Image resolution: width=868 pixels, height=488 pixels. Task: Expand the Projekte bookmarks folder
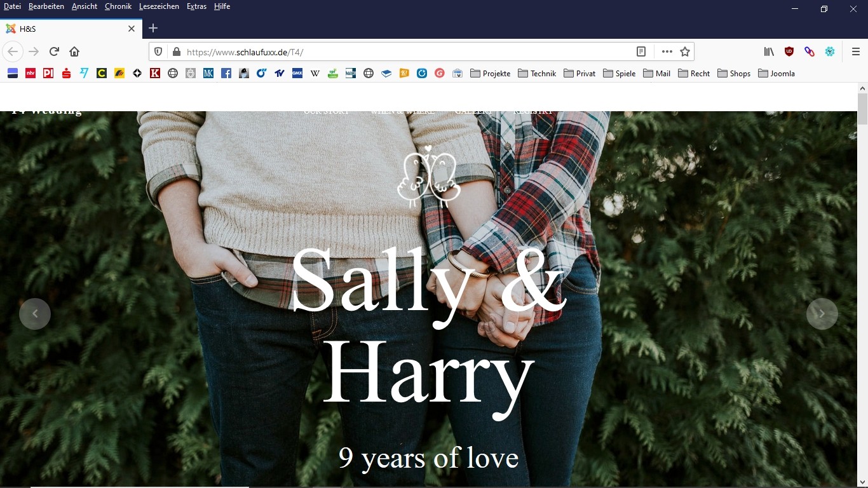[x=490, y=73]
